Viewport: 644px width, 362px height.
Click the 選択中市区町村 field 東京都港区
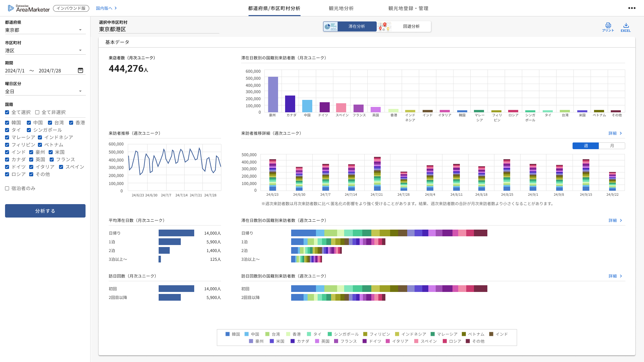point(159,29)
